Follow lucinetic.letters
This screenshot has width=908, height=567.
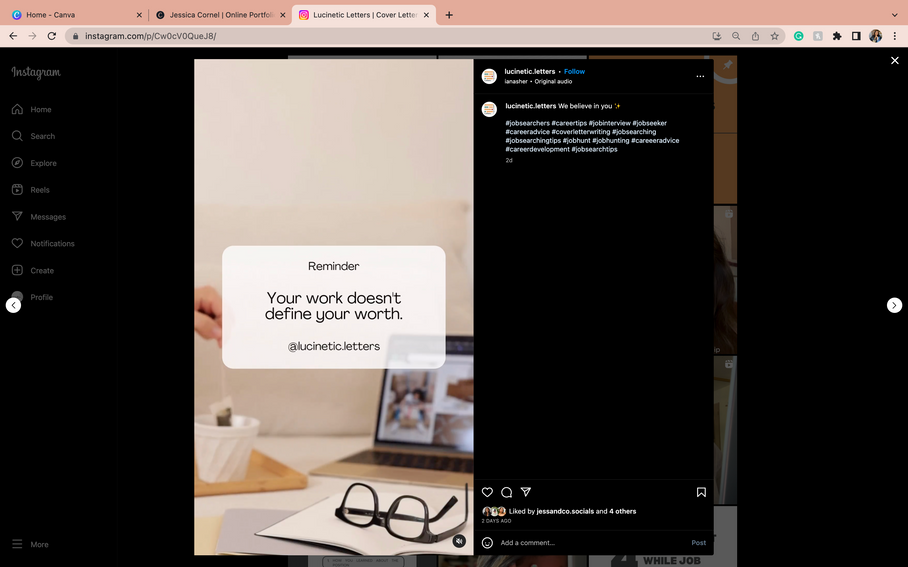click(x=574, y=72)
